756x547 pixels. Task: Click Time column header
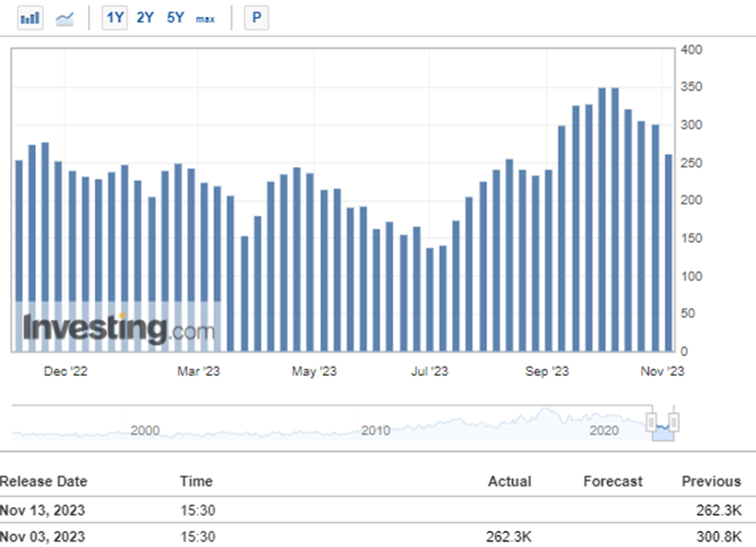click(197, 481)
